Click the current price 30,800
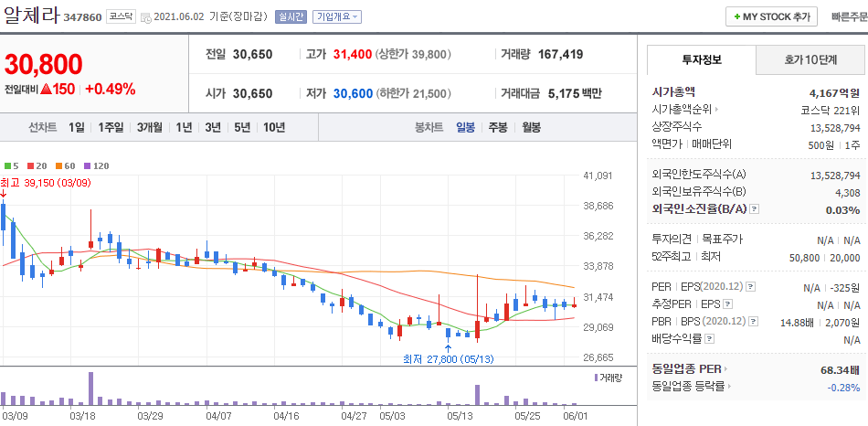 (44, 64)
